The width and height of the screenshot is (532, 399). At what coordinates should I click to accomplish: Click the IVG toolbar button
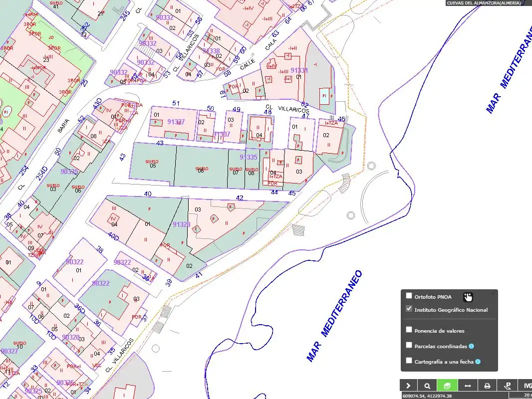[x=525, y=386]
